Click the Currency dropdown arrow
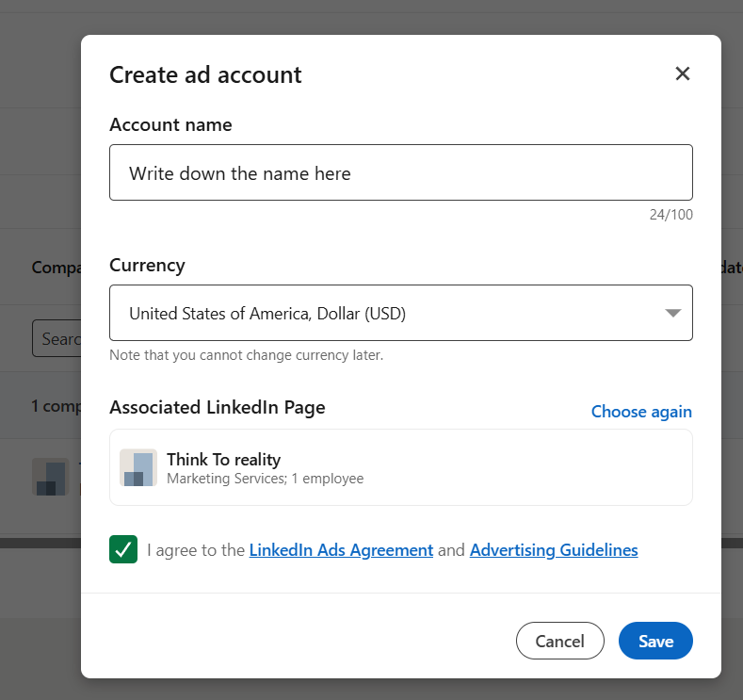 click(672, 313)
